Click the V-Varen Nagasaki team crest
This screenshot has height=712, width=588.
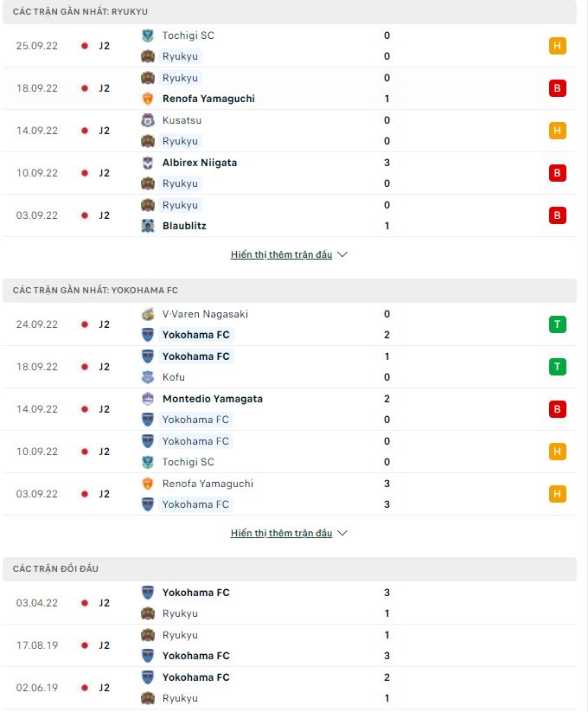point(147,314)
